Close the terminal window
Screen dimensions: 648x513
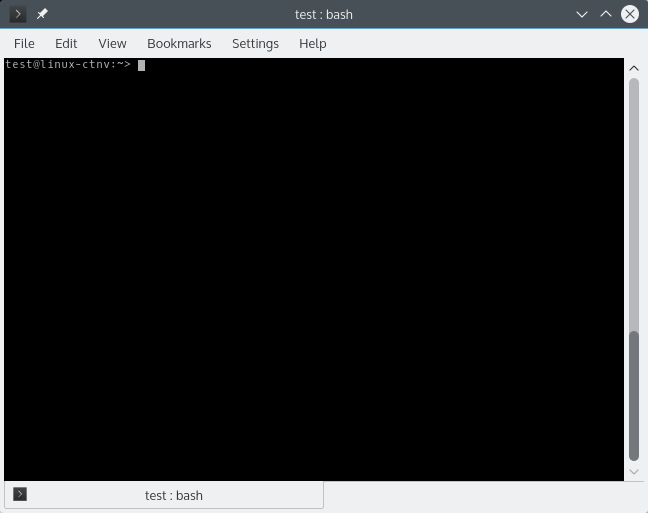pos(630,14)
